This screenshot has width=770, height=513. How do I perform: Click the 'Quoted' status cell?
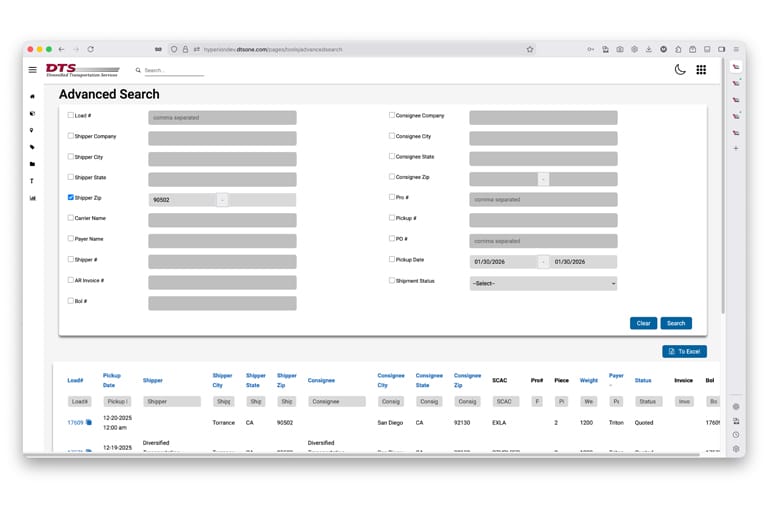[x=644, y=423]
